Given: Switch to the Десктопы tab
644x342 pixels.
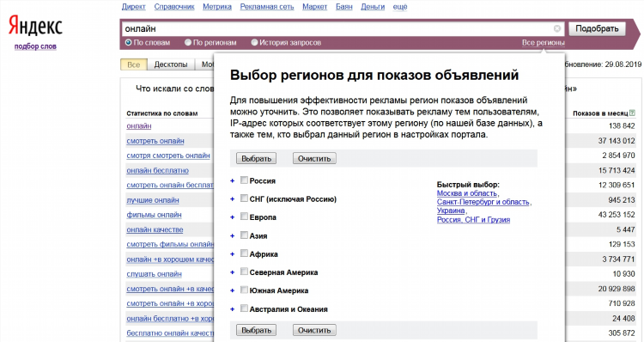Looking at the screenshot, I should pos(171,64).
